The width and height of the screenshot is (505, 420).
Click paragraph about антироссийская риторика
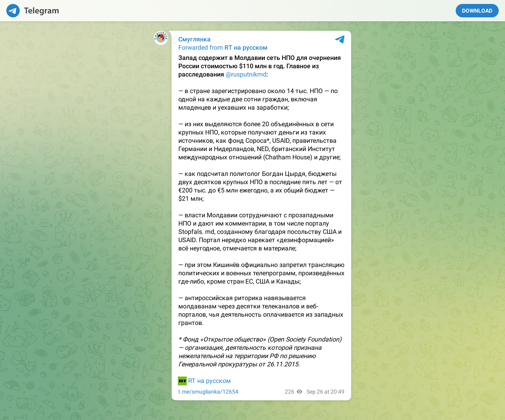click(x=261, y=310)
